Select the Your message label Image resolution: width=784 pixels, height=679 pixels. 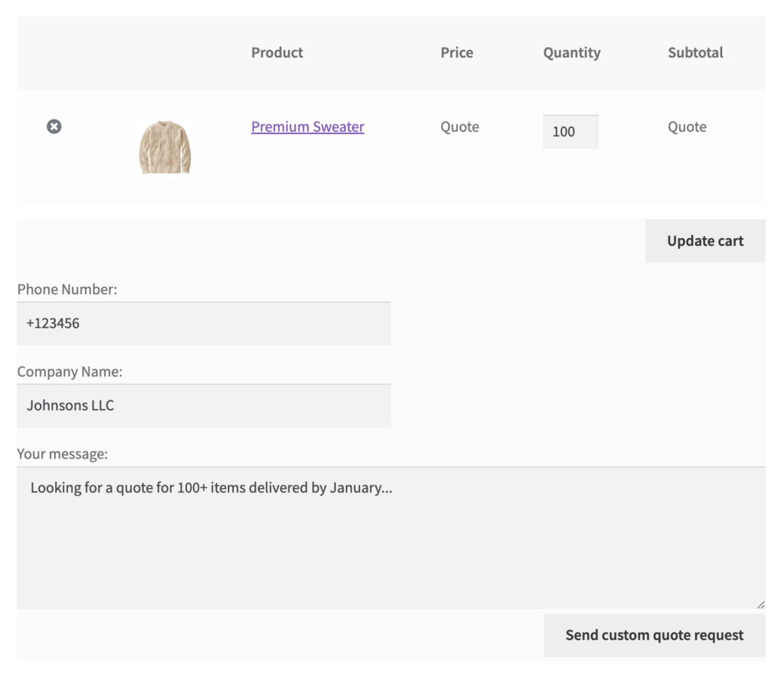point(63,454)
